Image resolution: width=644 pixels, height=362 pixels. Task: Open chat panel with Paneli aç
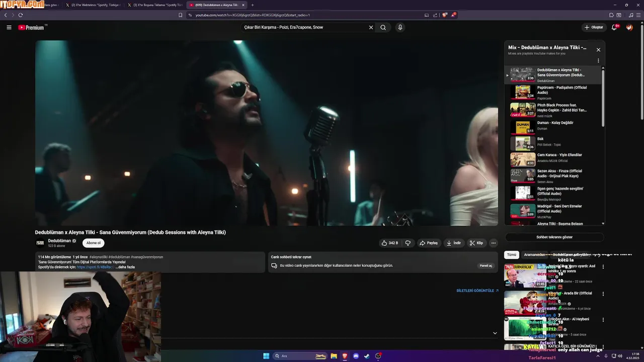pos(486,265)
